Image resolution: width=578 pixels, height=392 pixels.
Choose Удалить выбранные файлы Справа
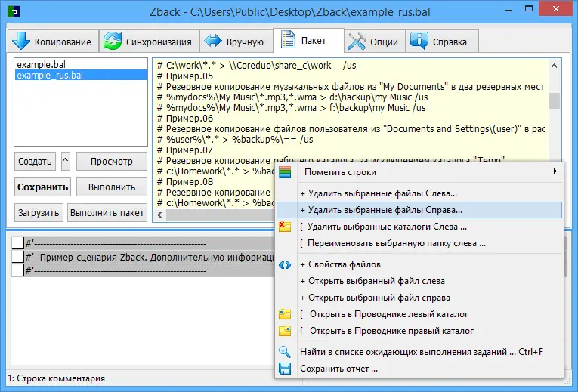[x=419, y=210]
